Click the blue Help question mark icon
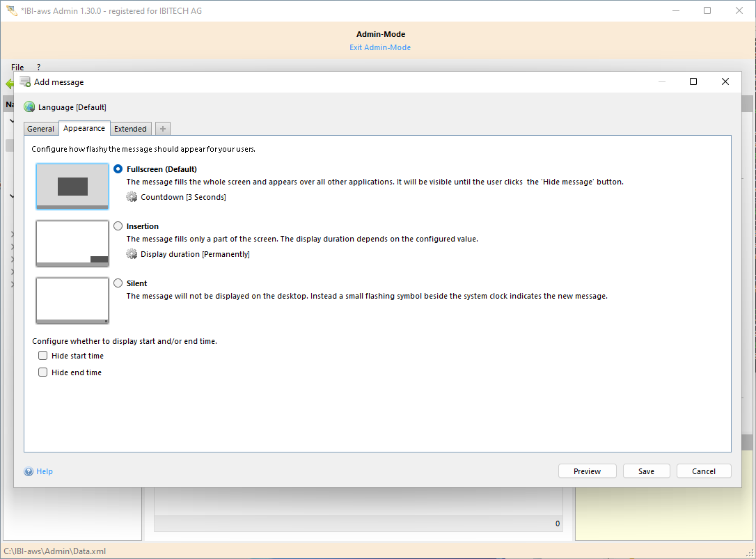756x559 pixels. point(29,471)
